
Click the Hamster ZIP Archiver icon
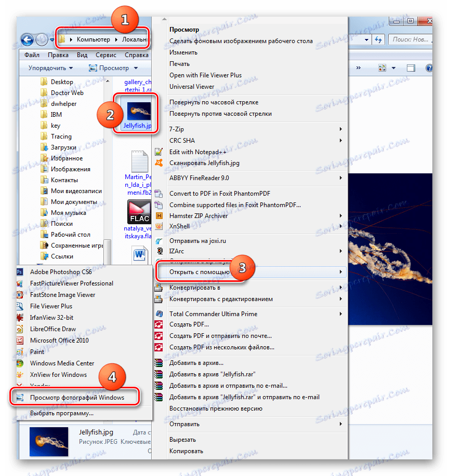(159, 216)
